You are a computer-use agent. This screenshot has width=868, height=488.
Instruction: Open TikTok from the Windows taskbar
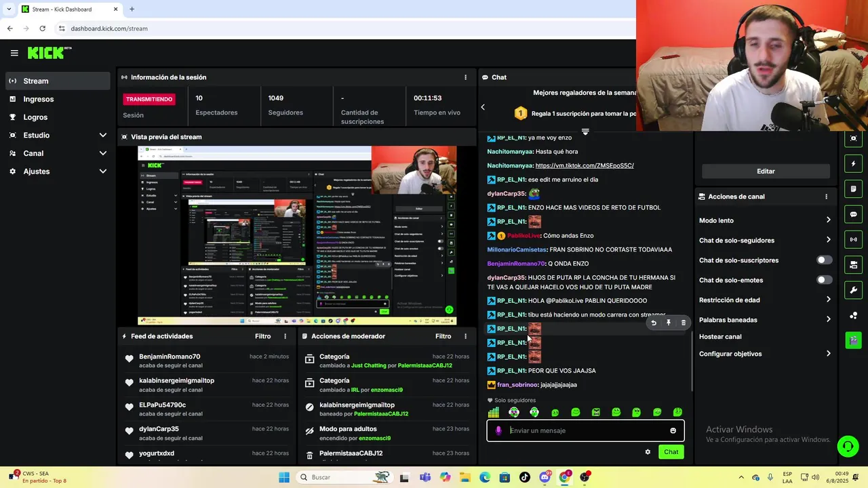coord(525,477)
